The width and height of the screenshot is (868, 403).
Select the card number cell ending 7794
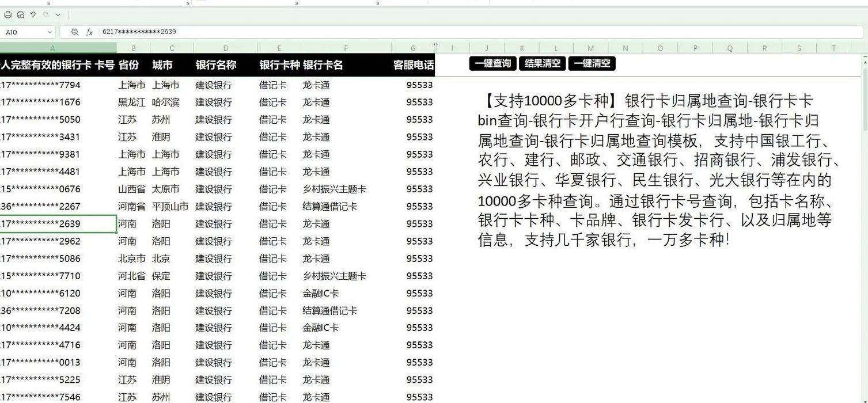58,85
